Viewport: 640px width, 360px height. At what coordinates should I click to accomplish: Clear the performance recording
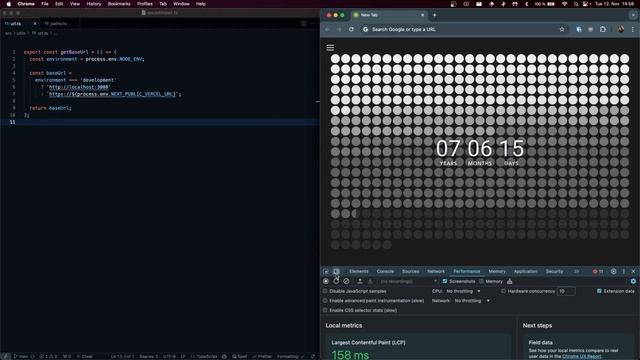pos(346,281)
